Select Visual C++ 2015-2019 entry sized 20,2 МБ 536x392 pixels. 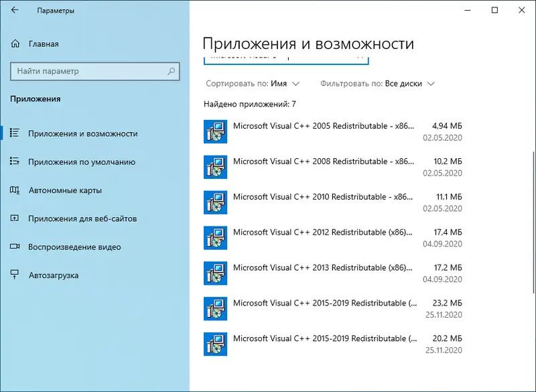click(333, 344)
